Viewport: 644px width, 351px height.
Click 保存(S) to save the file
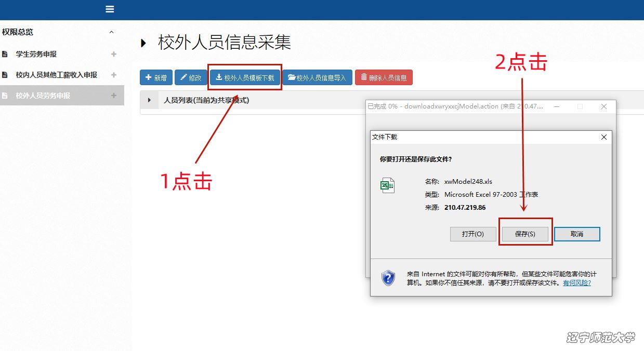coord(525,234)
